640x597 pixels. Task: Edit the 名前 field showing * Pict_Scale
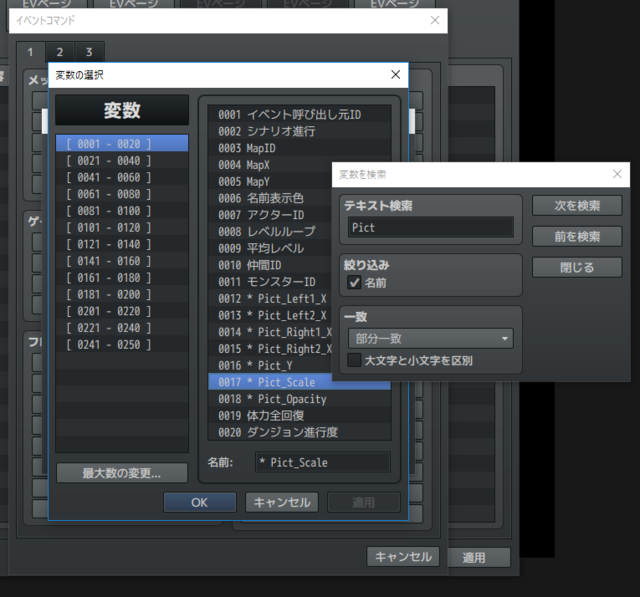pyautogui.click(x=322, y=462)
